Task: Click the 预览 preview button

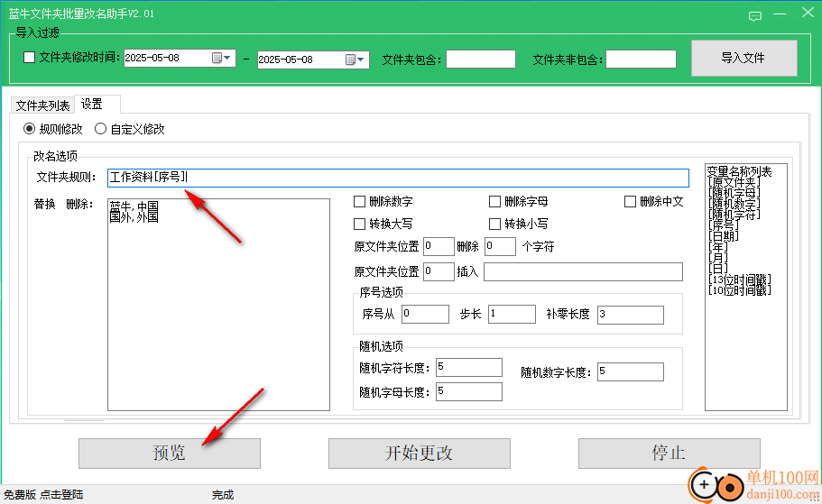Action: coord(170,454)
